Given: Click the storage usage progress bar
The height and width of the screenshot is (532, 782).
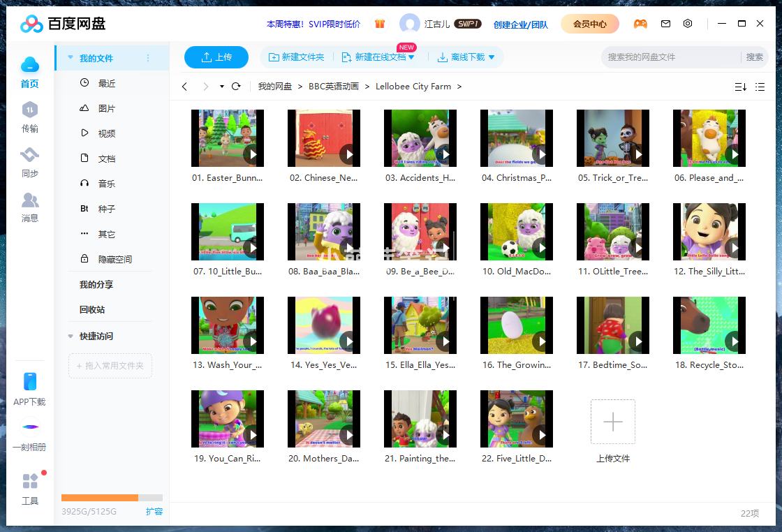Looking at the screenshot, I should [112, 498].
